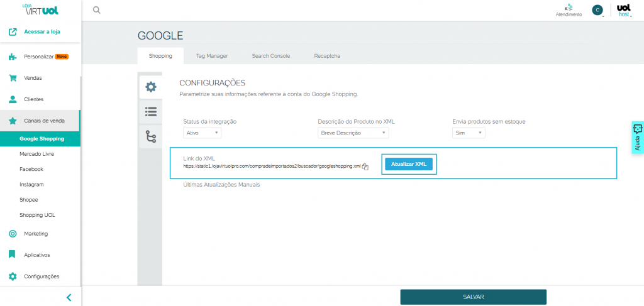Open the Configurações sidebar menu item
This screenshot has width=644, height=306.
pyautogui.click(x=40, y=276)
